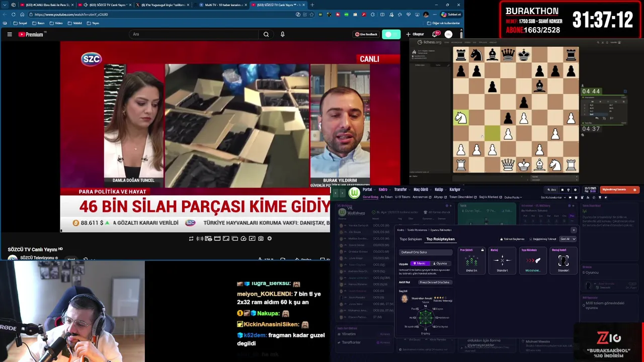The width and height of the screenshot is (644, 362).
Task: Open the Geri Al dropdown
Action: [568, 239]
